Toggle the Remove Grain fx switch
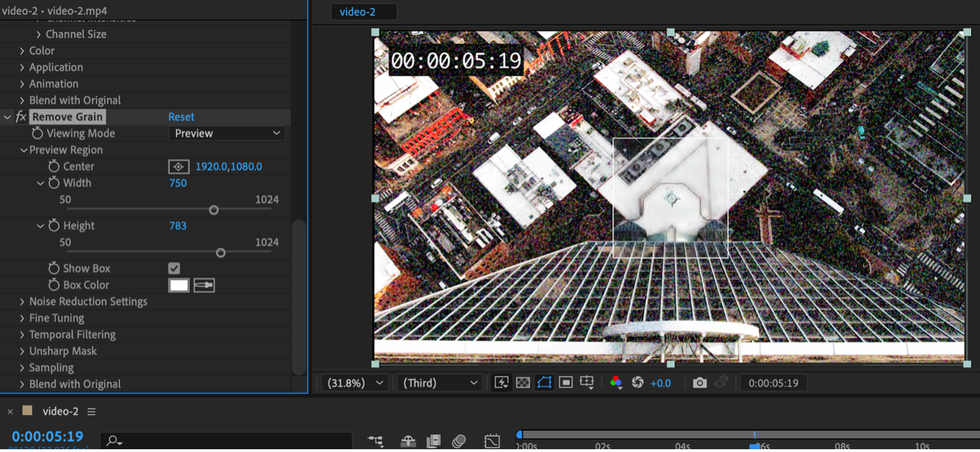The width and height of the screenshot is (980, 452). click(21, 117)
